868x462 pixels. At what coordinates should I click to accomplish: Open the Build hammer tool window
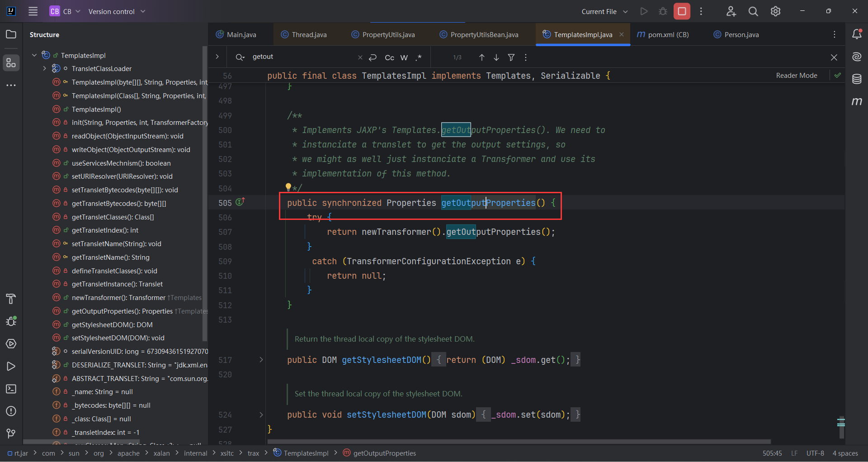click(11, 299)
